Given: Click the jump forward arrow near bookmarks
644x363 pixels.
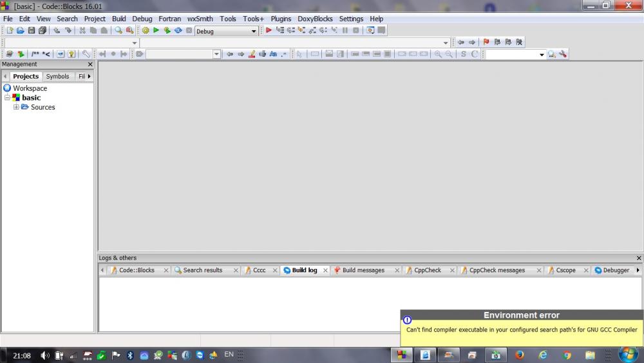Looking at the screenshot, I should [472, 42].
